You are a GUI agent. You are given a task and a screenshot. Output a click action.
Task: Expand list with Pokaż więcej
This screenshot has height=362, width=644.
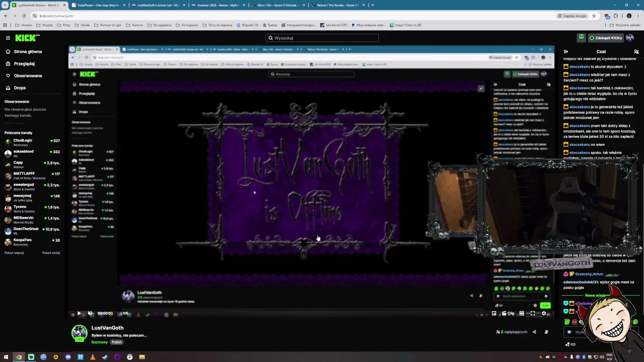(14, 253)
